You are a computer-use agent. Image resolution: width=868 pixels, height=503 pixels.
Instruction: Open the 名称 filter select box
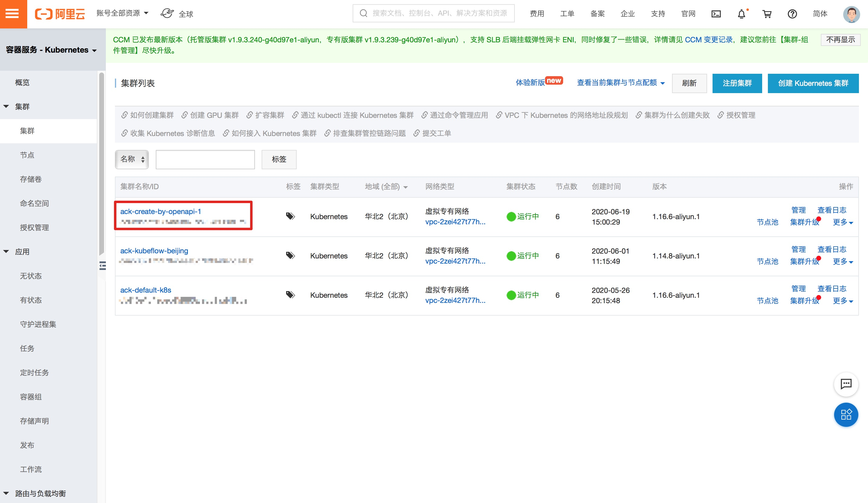132,159
